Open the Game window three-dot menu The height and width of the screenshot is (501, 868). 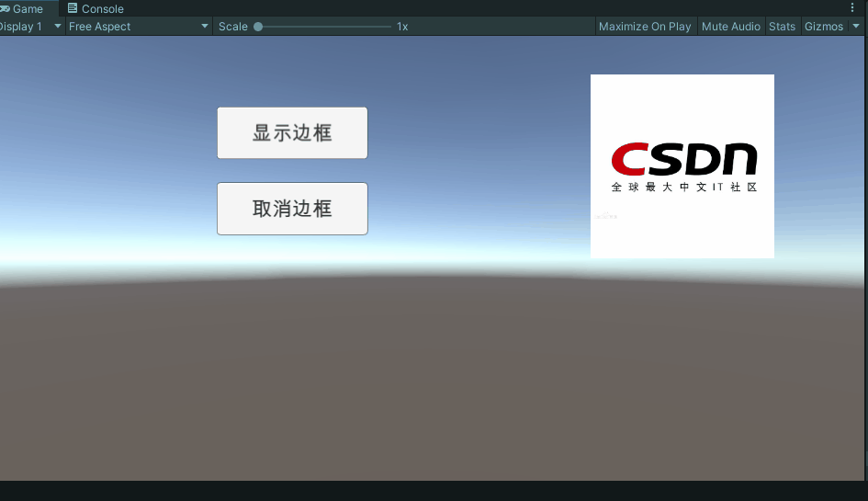(x=852, y=7)
